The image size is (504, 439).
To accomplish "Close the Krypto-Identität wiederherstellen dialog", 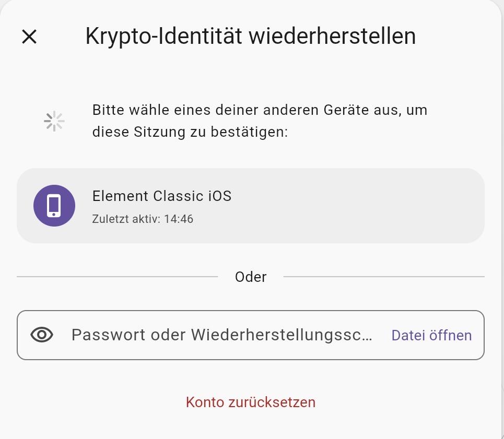I will coord(29,37).
